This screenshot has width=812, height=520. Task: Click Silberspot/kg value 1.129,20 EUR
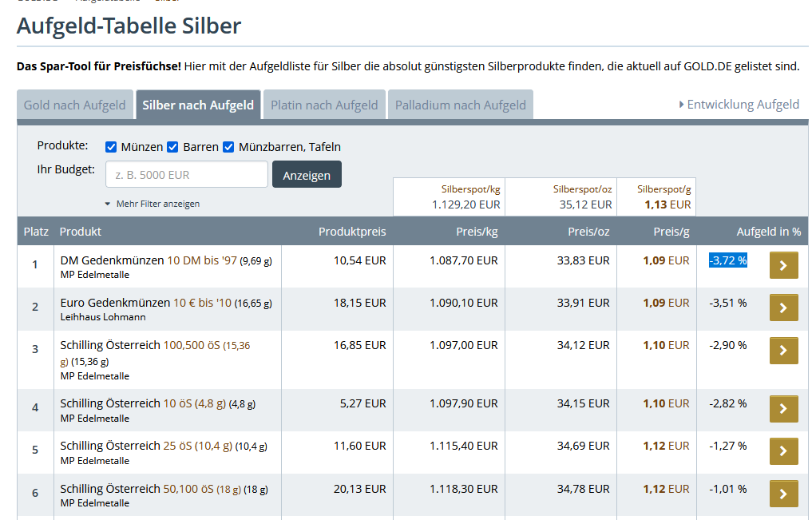point(466,204)
